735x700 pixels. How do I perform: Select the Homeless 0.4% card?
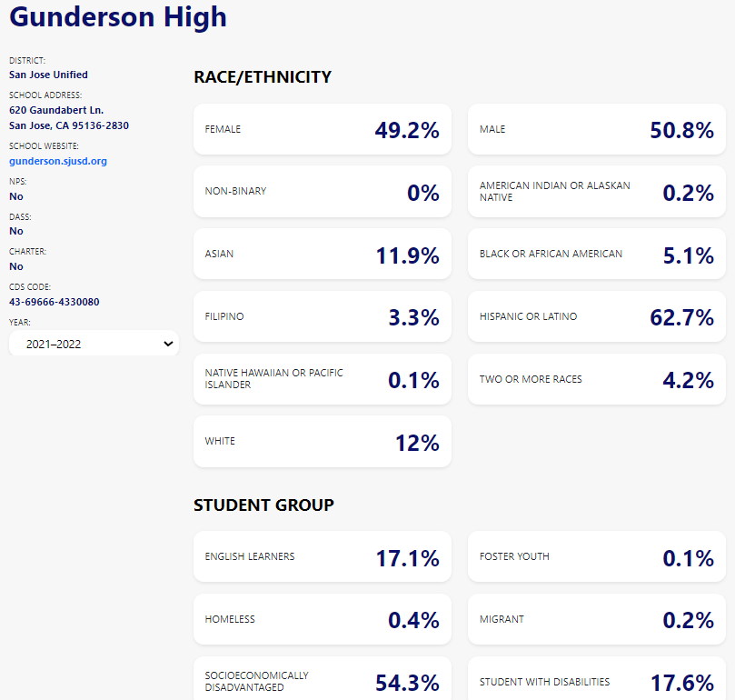[322, 619]
